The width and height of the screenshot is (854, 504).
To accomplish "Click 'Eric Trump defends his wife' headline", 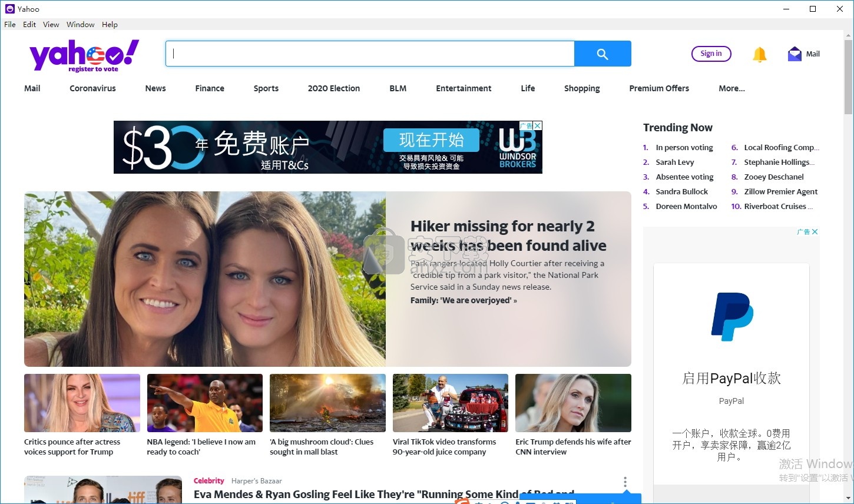I will (x=573, y=447).
